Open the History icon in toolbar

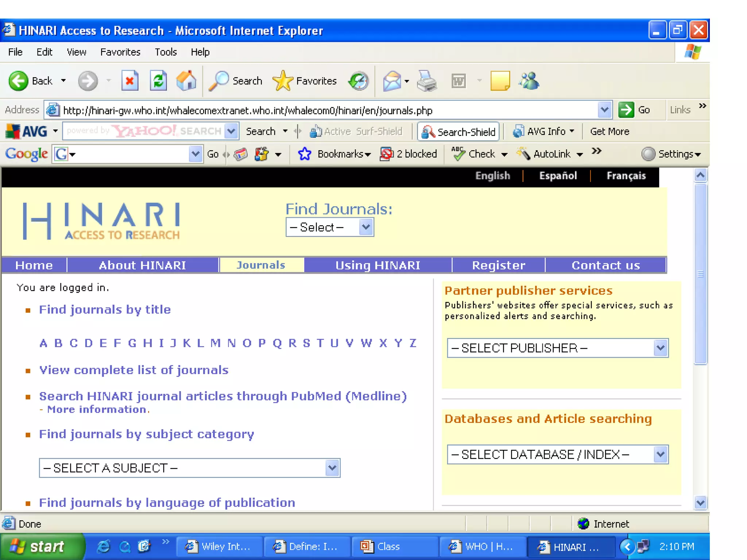[359, 81]
